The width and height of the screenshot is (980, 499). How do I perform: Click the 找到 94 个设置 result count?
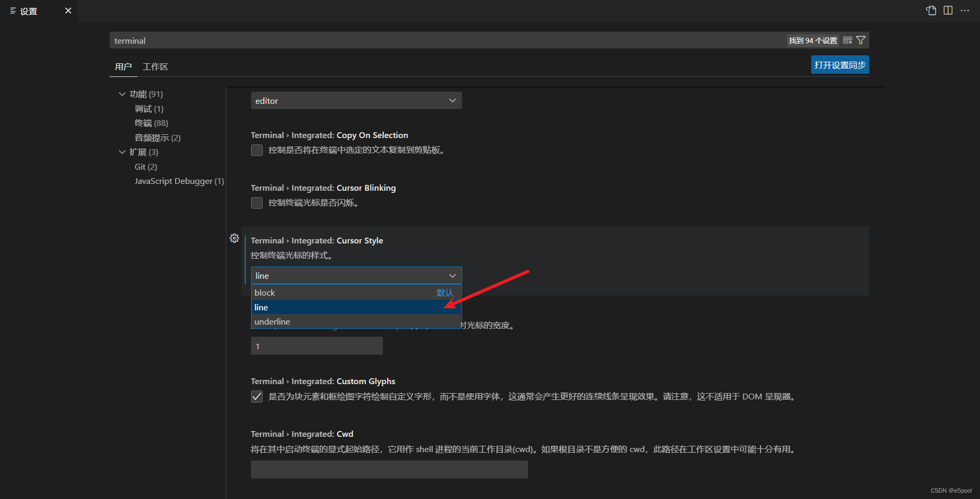pos(813,41)
